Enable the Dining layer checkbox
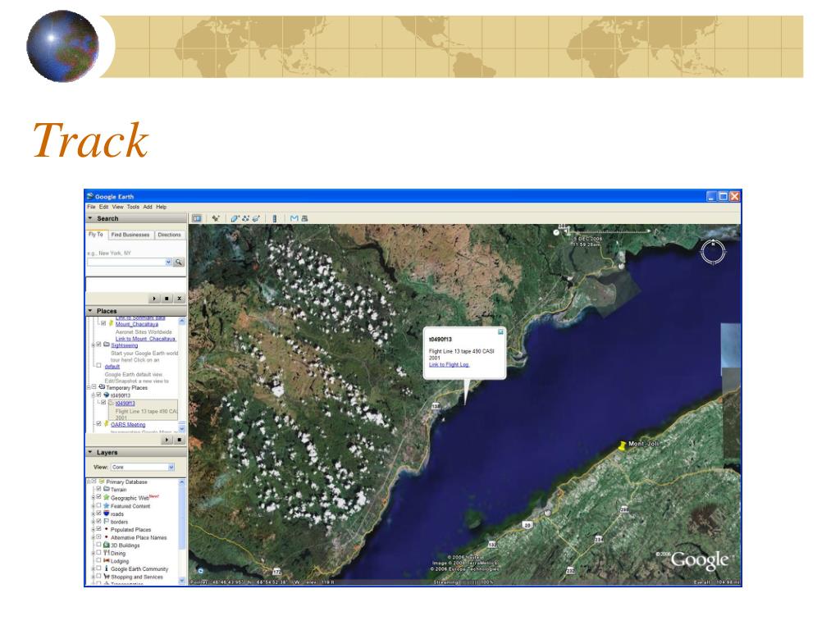This screenshot has width=840, height=630. (x=98, y=552)
